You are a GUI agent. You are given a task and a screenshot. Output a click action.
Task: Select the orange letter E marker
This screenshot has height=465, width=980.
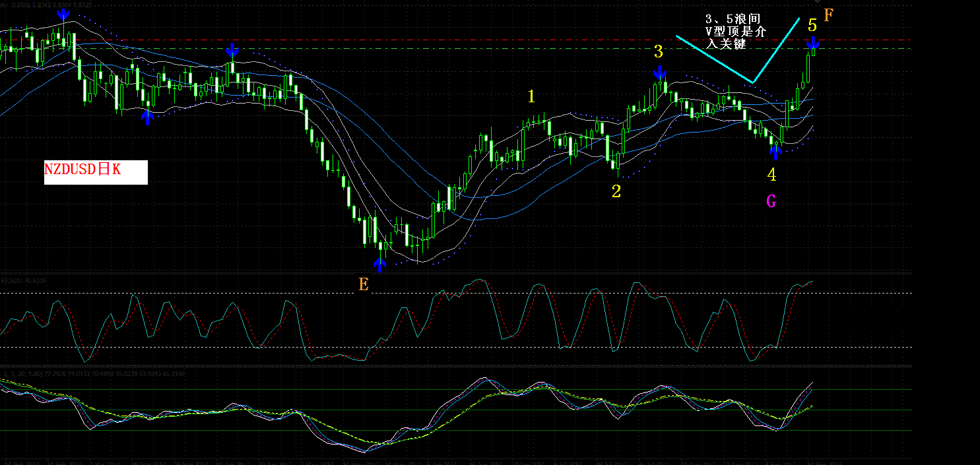coord(364,284)
